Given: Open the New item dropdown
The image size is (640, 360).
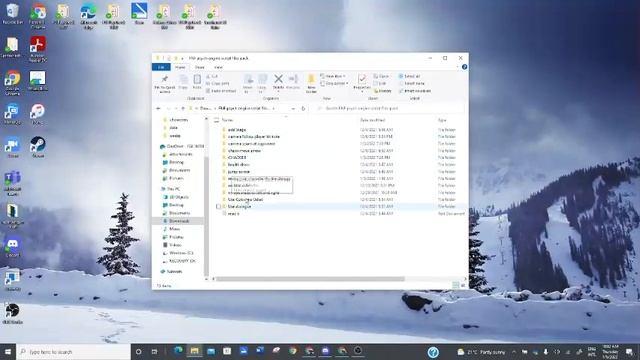Looking at the screenshot, I should point(333,76).
